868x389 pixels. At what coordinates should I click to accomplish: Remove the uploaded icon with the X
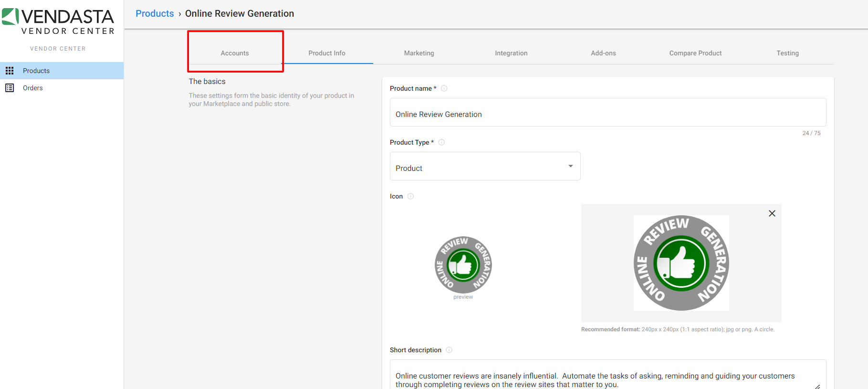click(772, 213)
